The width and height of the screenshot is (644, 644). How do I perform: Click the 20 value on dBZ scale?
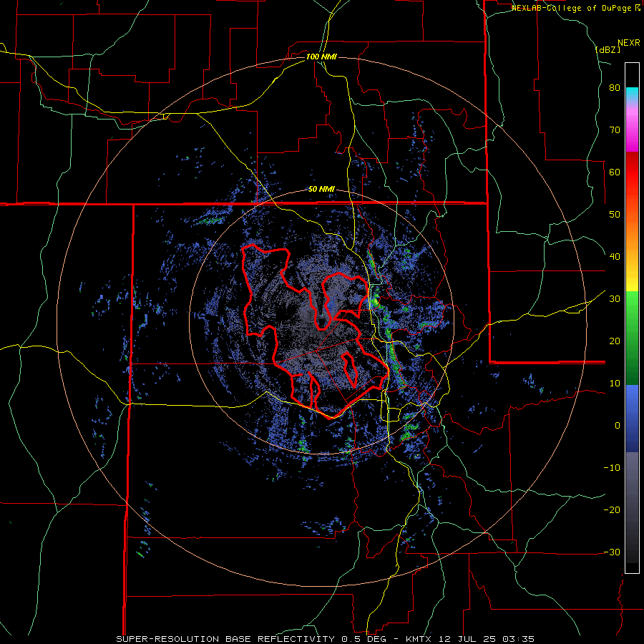coord(615,341)
